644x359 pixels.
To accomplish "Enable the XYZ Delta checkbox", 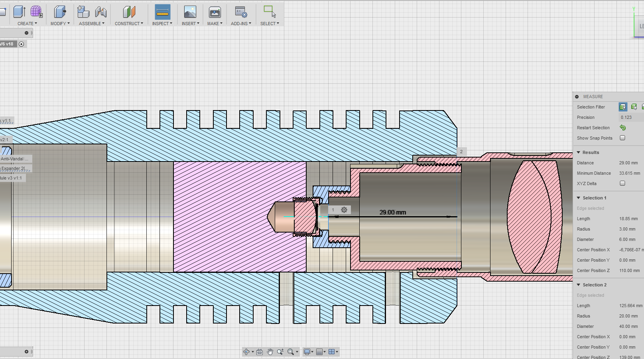I will (622, 183).
